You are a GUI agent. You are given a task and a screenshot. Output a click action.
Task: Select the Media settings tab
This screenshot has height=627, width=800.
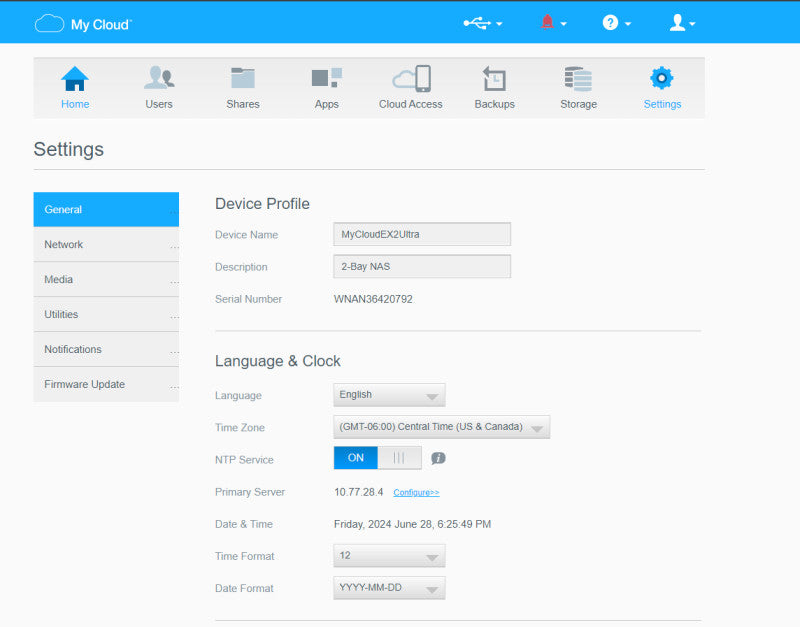(x=106, y=280)
